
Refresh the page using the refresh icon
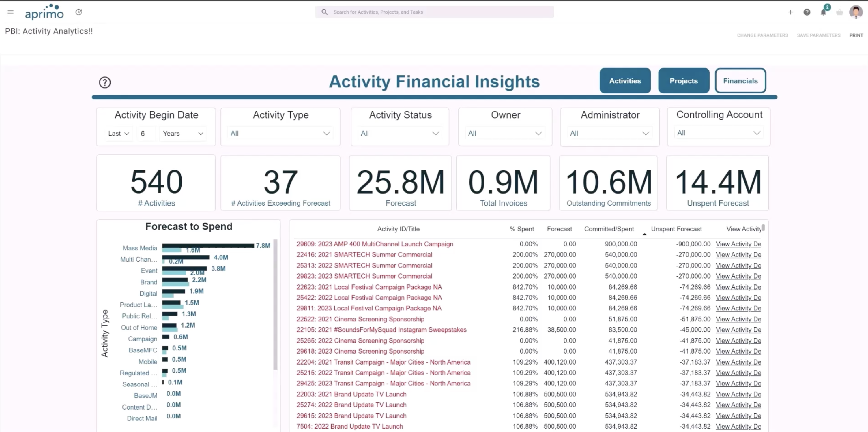coord(78,12)
